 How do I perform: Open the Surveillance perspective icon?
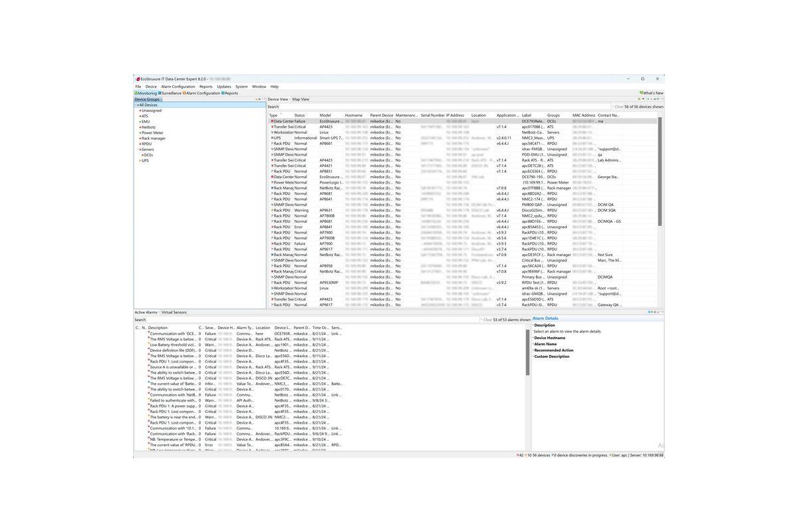[160, 93]
